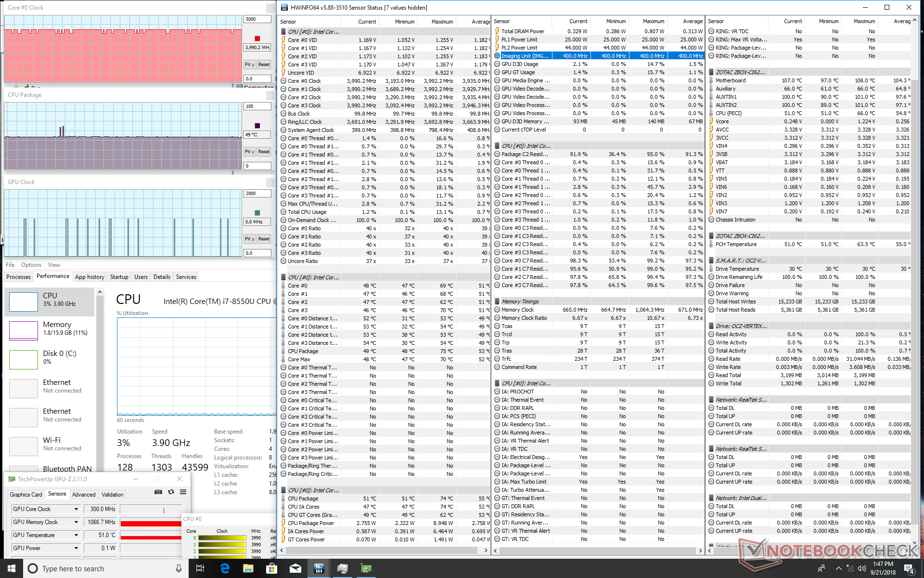This screenshot has width=924, height=578.
Task: Click Cortana microphone icon
Action: pyautogui.click(x=179, y=568)
